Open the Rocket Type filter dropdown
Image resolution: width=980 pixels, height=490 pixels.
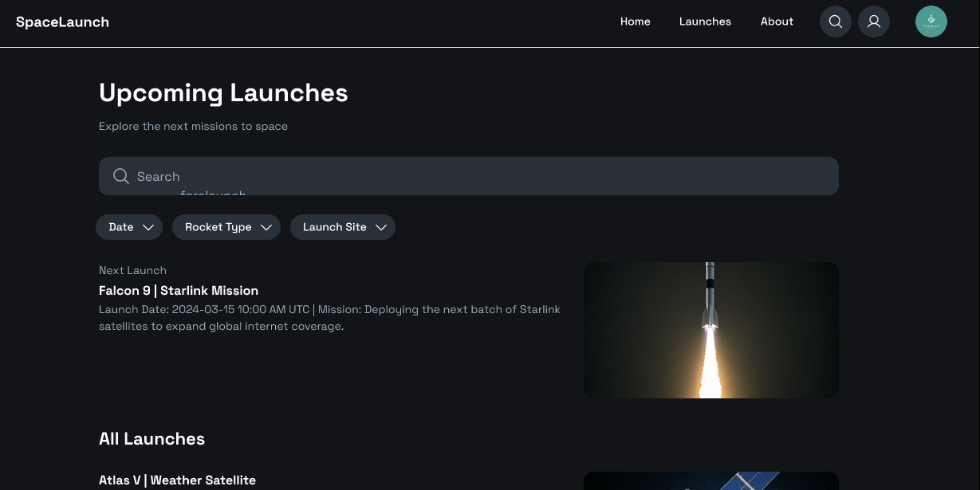226,227
